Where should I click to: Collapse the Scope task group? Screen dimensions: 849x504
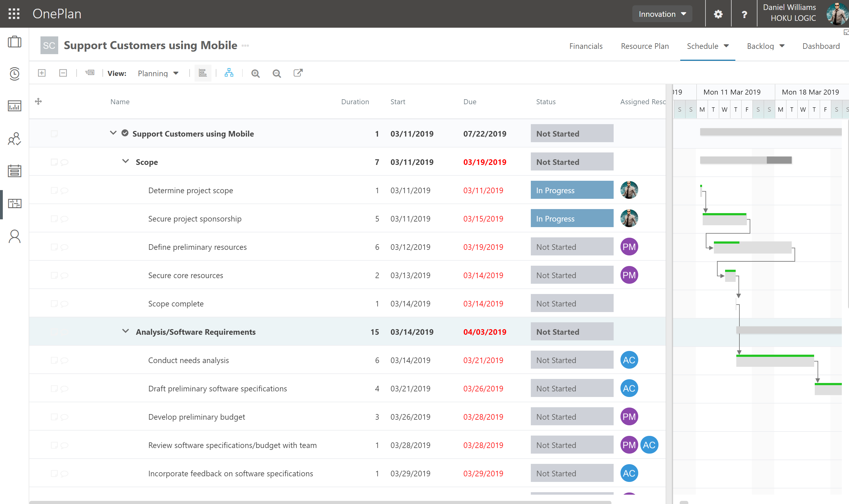(125, 161)
